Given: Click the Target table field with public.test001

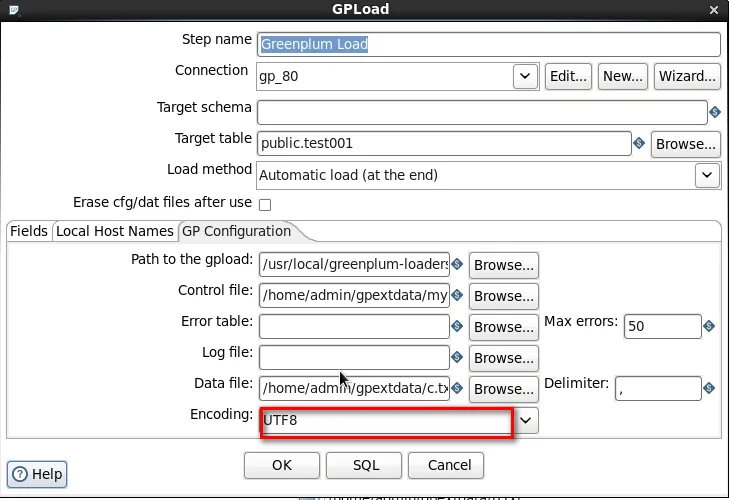Looking at the screenshot, I should 444,143.
